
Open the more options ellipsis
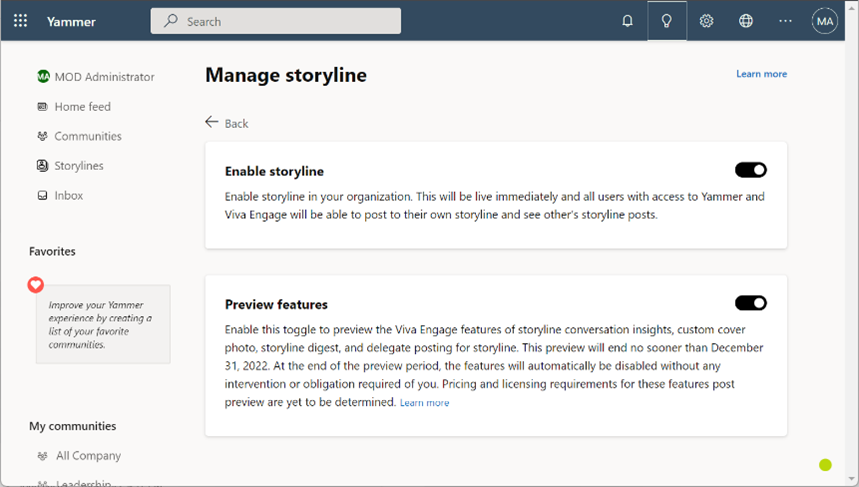785,21
